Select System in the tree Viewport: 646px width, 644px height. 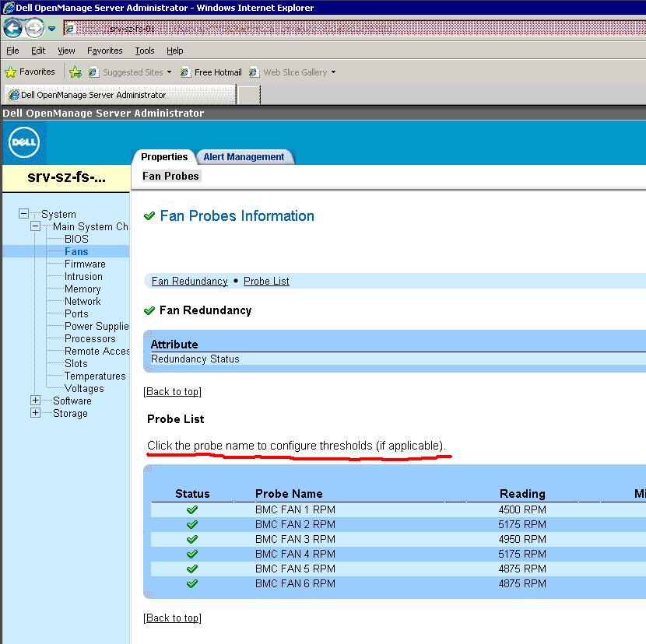click(x=58, y=214)
